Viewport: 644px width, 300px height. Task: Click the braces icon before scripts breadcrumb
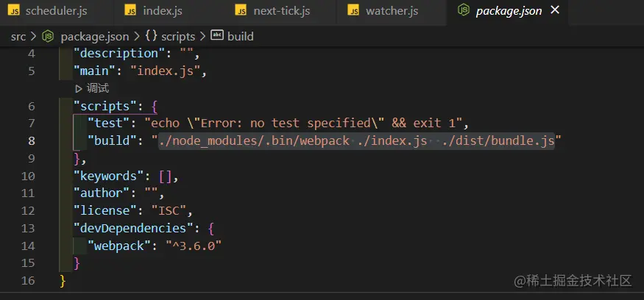(151, 36)
